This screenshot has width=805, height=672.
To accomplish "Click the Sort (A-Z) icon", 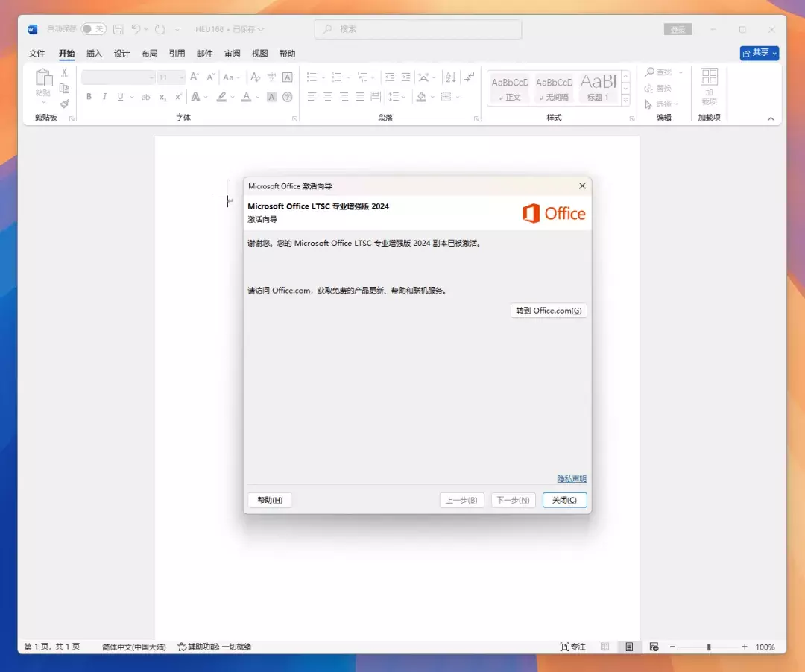I will coord(450,77).
